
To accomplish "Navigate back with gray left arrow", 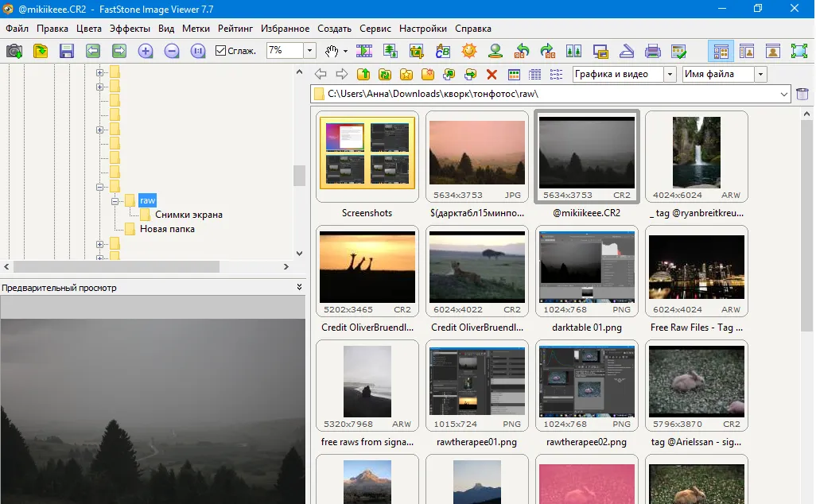I will [x=321, y=75].
